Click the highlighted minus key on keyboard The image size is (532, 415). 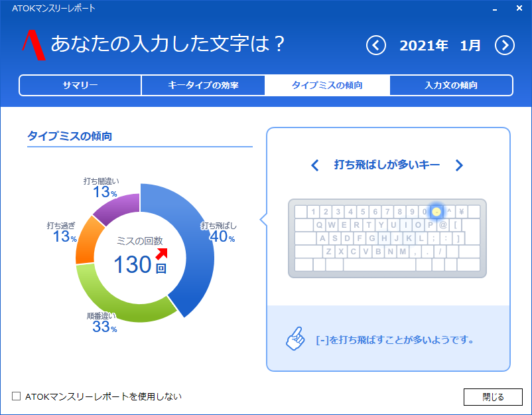(x=436, y=212)
